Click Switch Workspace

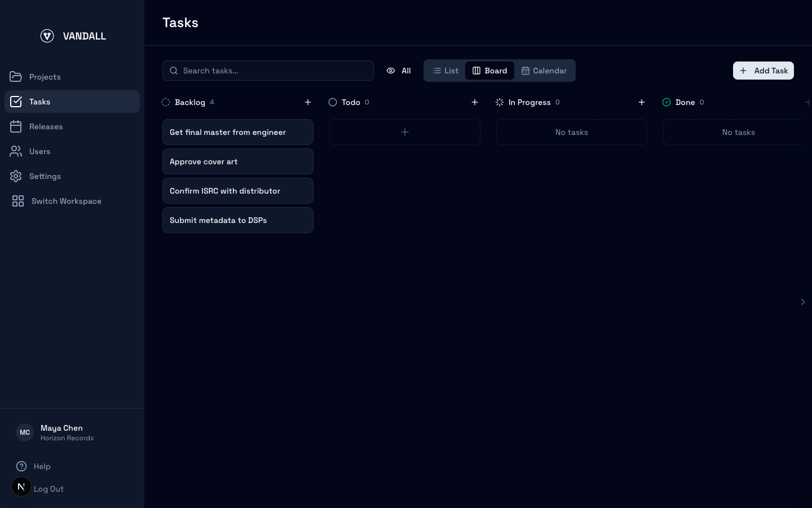pos(72,201)
